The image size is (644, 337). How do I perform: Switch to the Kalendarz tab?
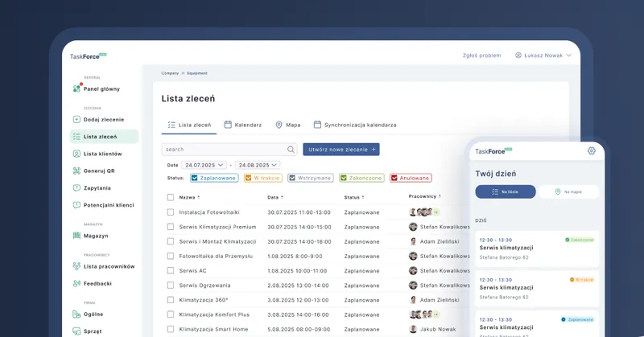tap(243, 125)
